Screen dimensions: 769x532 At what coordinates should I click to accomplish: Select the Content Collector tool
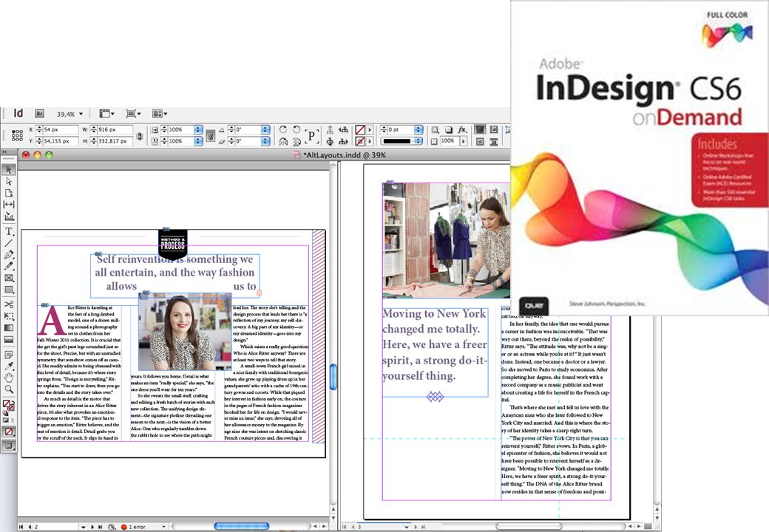point(9,216)
